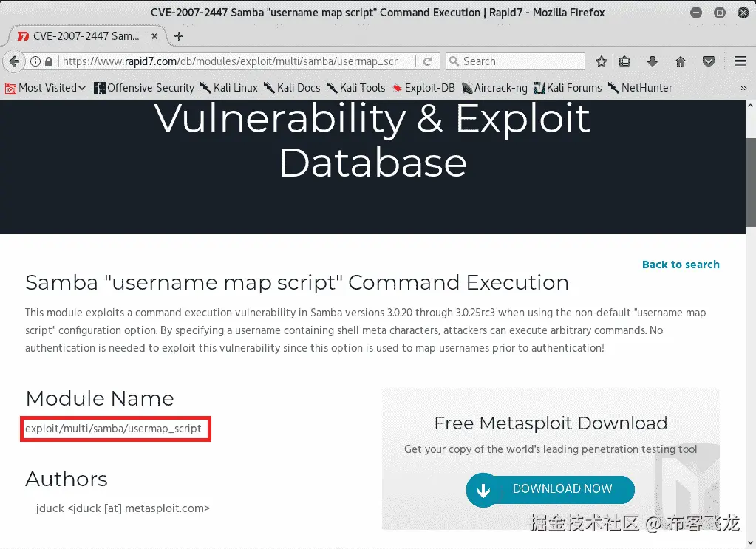Click module name exploit/multi/samba/usermap_script text
The width and height of the screenshot is (756, 549).
(x=113, y=429)
